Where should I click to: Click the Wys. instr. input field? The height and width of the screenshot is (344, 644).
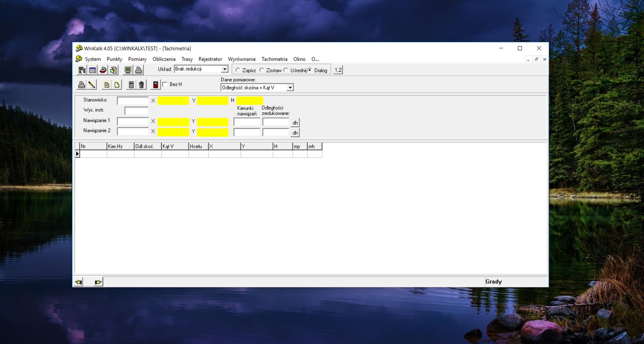[x=136, y=111]
